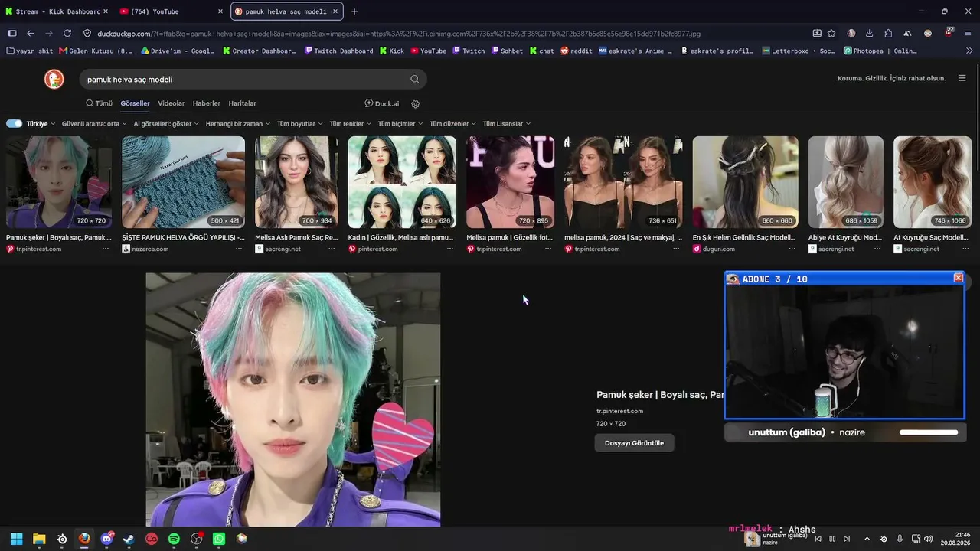
Task: Open File Explorer from the taskbar
Action: 39,539
